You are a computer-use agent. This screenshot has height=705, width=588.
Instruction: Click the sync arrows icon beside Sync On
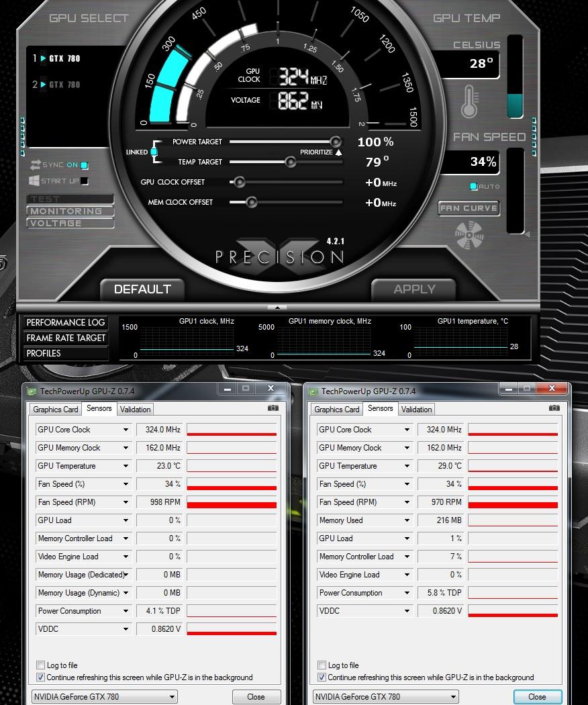pos(35,164)
